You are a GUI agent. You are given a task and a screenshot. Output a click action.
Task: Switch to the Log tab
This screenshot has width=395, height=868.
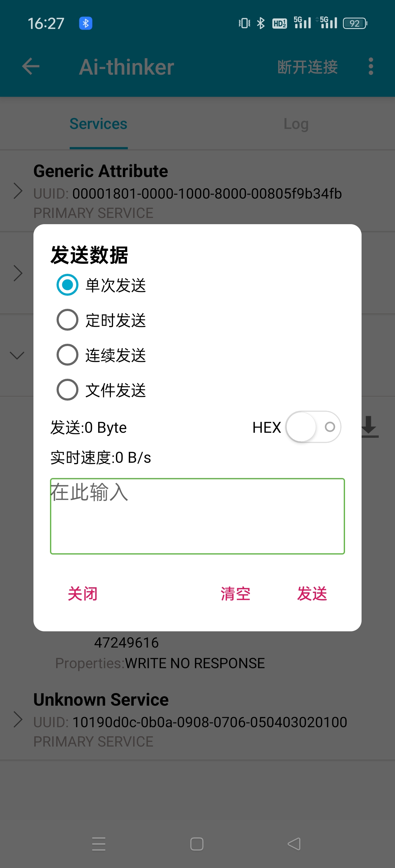(x=296, y=124)
